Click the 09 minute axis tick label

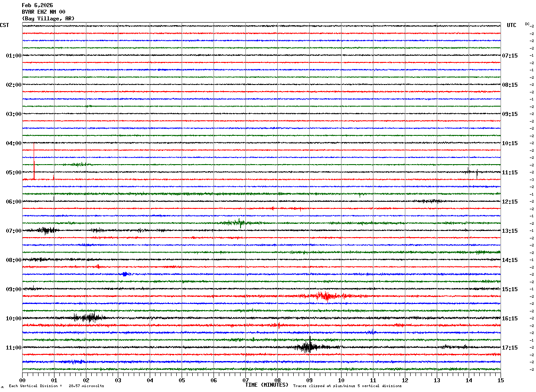click(x=309, y=380)
